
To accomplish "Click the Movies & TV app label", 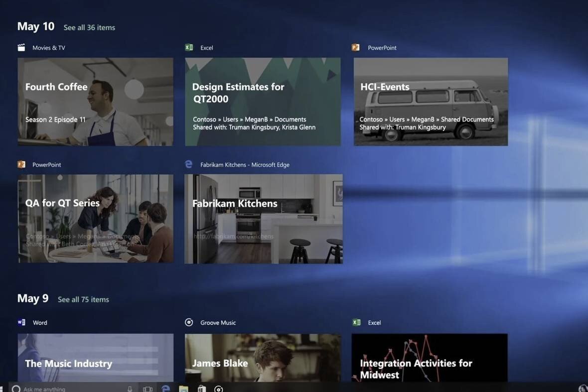I will coord(49,48).
